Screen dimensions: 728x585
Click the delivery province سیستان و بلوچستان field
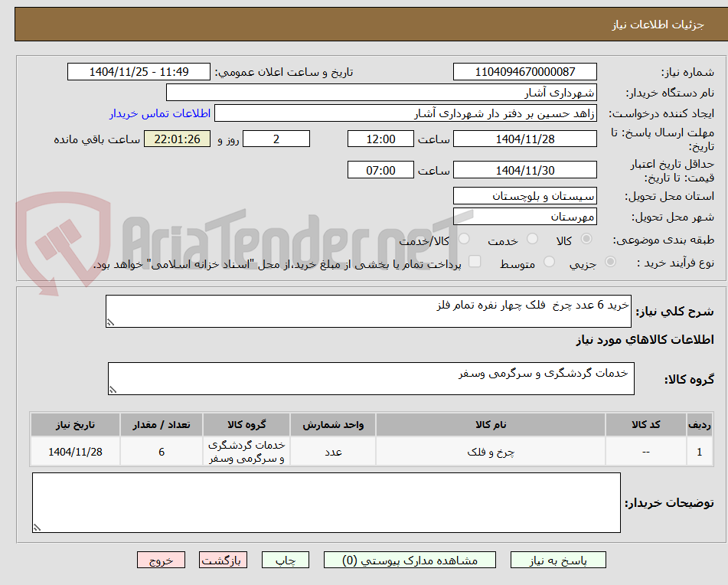click(525, 196)
